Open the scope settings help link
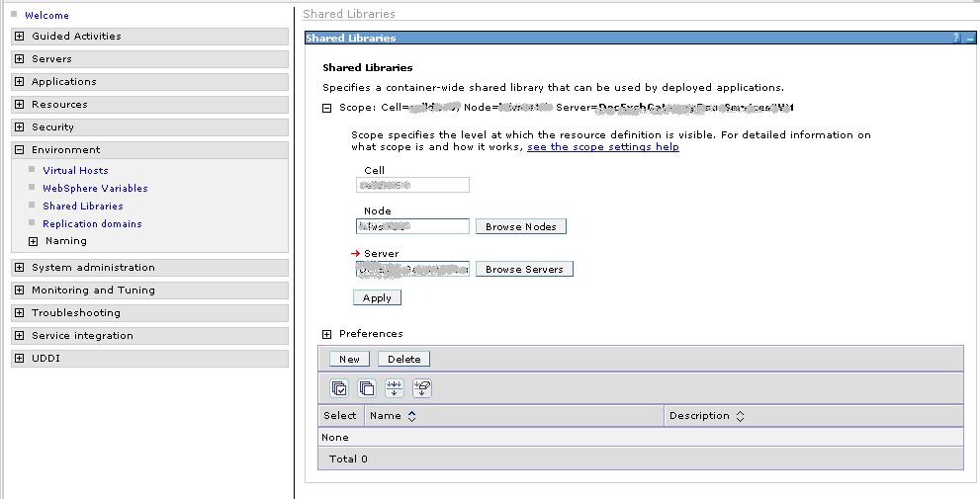 [602, 147]
